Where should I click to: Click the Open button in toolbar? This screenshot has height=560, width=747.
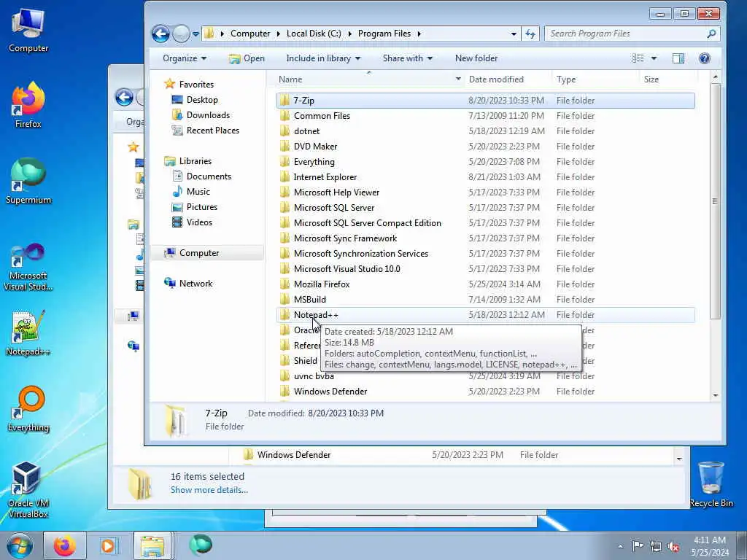(x=247, y=58)
